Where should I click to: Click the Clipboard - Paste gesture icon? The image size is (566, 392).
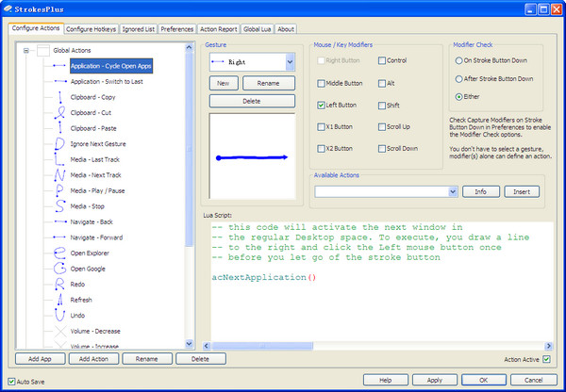[x=60, y=128]
